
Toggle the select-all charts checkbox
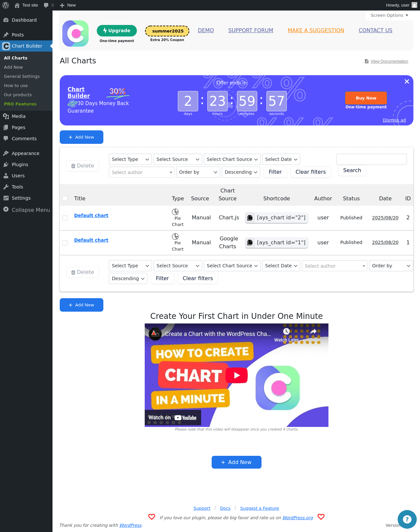pyautogui.click(x=65, y=198)
